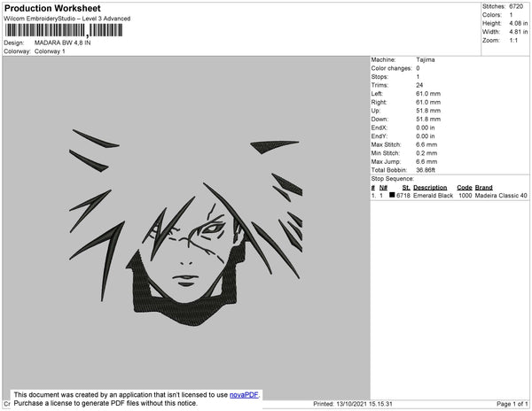Image resolution: width=532 pixels, height=411 pixels.
Task: Click the 'Brand' column header
Action: tap(483, 188)
